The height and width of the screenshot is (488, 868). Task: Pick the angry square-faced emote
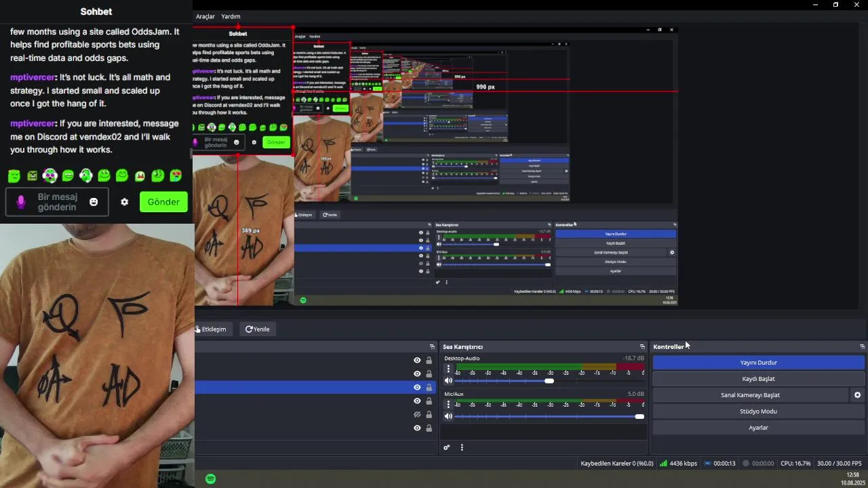click(32, 176)
